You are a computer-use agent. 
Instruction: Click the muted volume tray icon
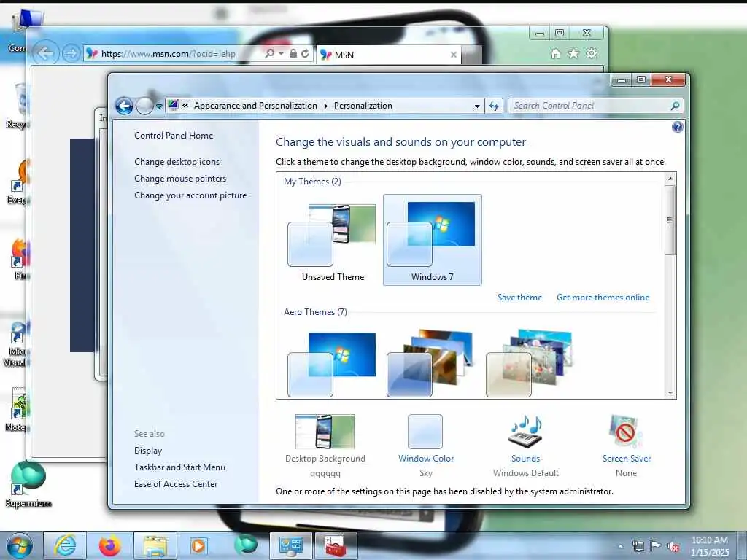(673, 547)
